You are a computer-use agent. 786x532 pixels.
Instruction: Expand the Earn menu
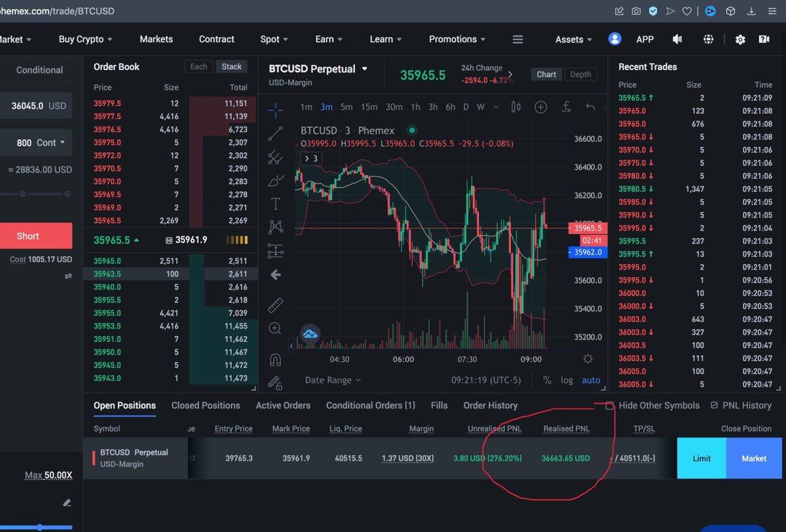tap(329, 39)
